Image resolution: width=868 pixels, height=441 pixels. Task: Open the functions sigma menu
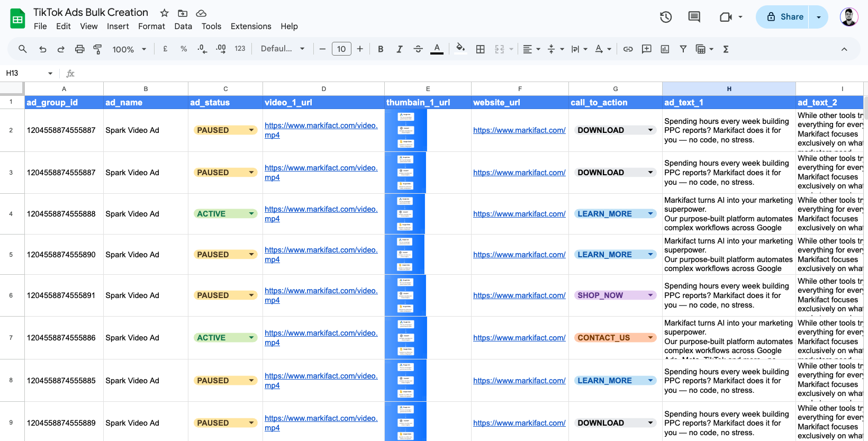click(x=726, y=49)
